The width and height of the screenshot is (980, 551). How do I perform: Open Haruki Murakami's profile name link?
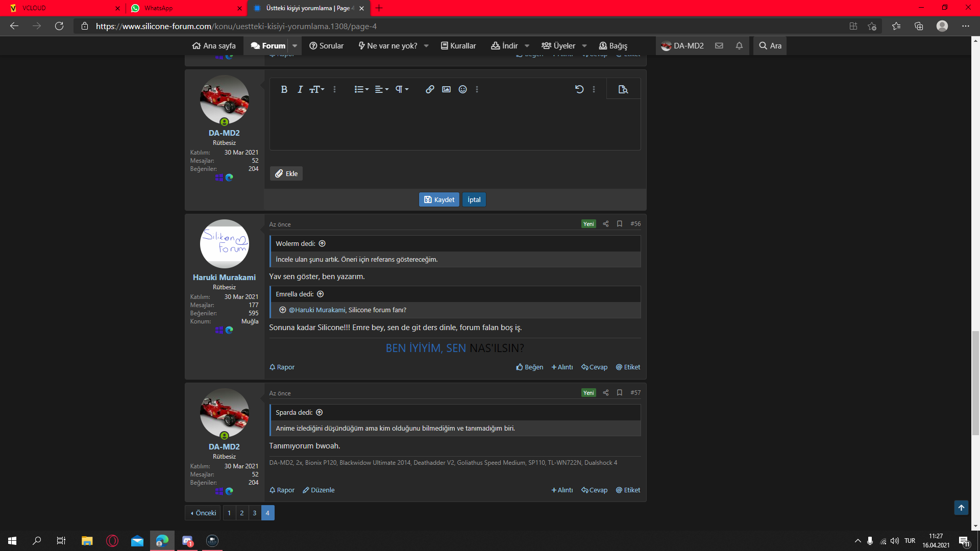224,277
